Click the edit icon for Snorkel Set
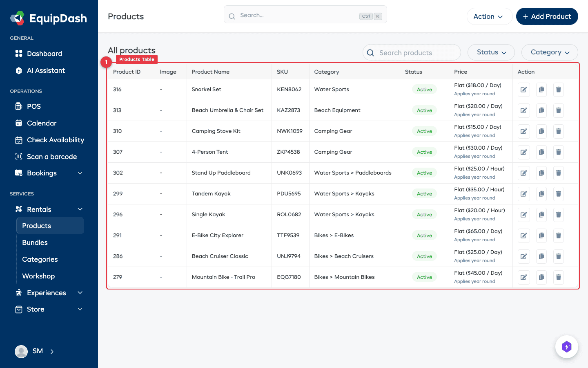This screenshot has width=588, height=368. [523, 90]
